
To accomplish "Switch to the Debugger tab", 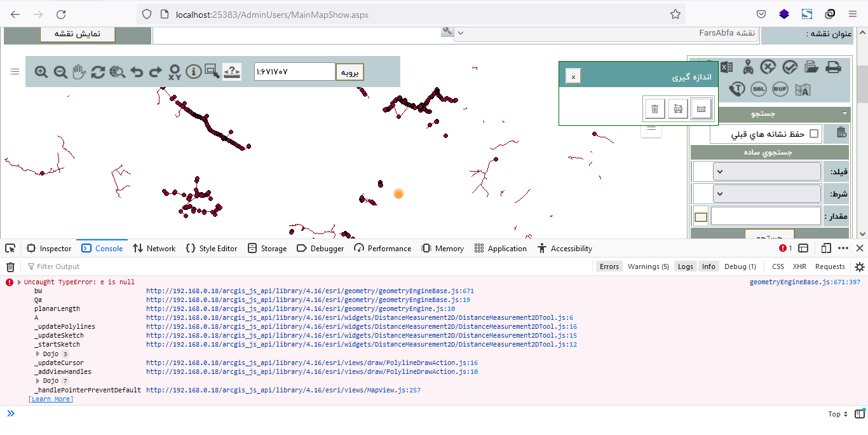I will 320,248.
